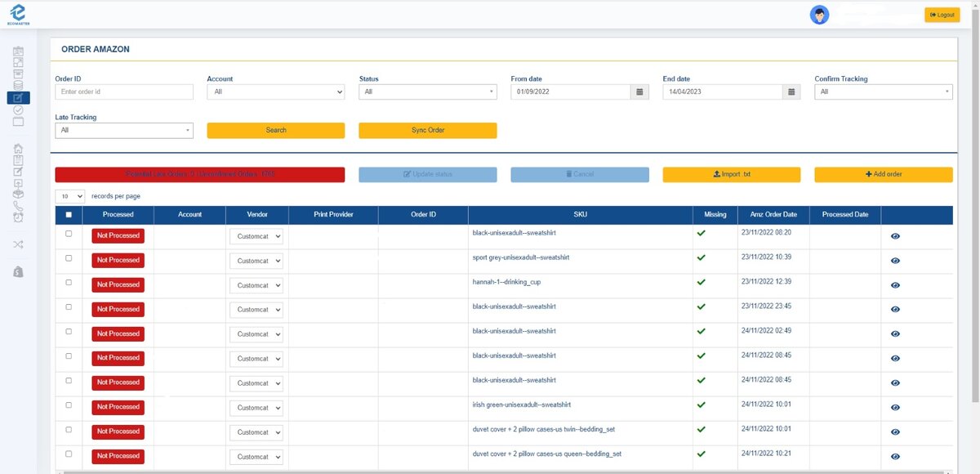
Task: Click the Import .txt button
Action: click(x=732, y=174)
